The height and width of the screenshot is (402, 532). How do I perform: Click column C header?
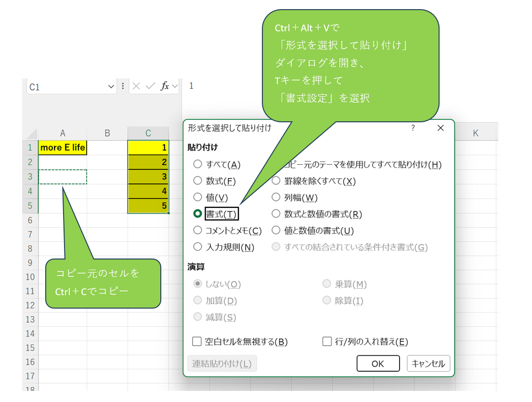148,133
